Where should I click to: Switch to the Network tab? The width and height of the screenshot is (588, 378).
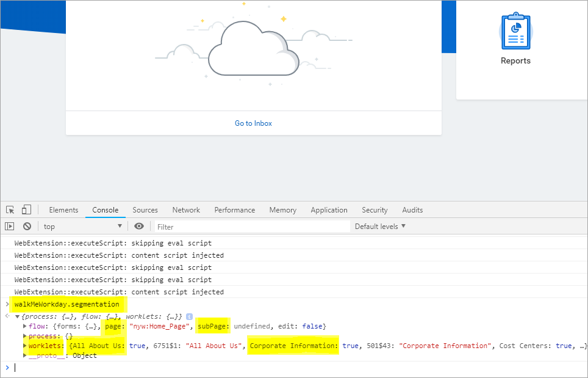pos(186,210)
